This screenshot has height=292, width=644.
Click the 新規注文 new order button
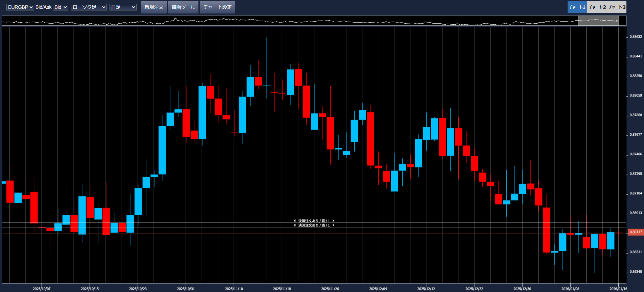coord(154,7)
